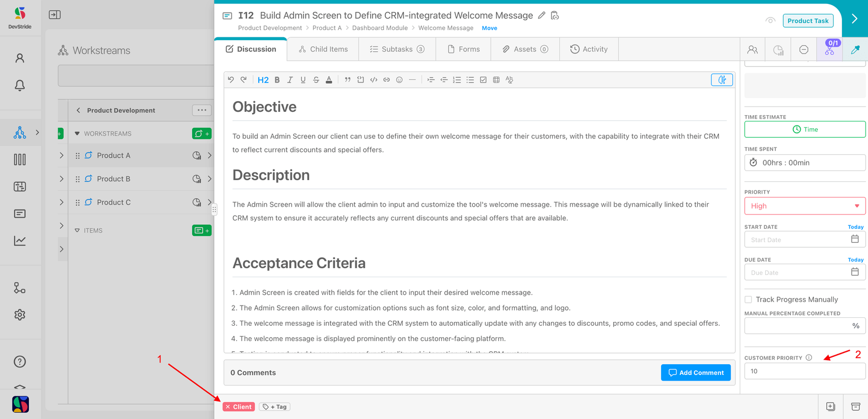Switch to the Child Items tab
This screenshot has height=419, width=868.
coord(323,49)
